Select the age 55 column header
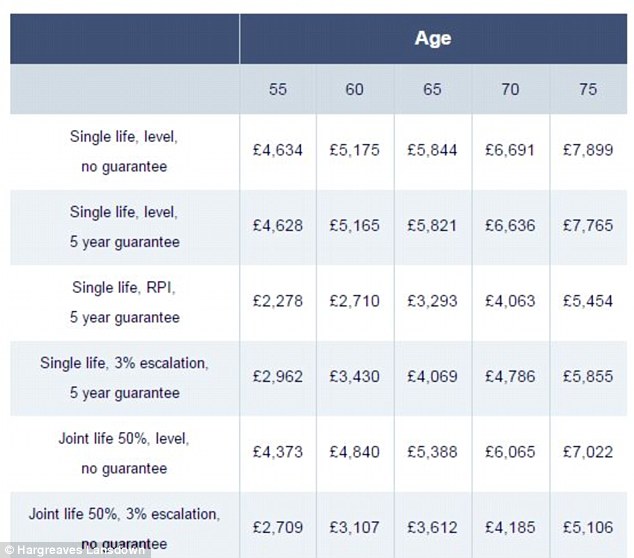The image size is (634, 558). pos(278,89)
